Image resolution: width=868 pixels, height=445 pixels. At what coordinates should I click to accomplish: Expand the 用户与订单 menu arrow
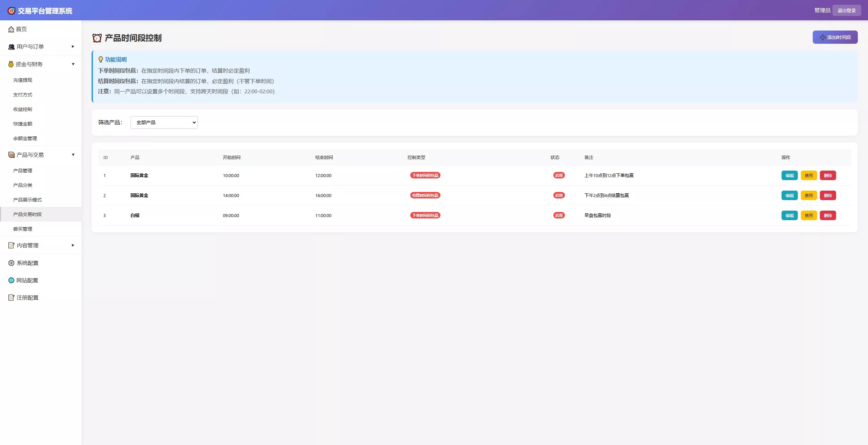coord(73,46)
